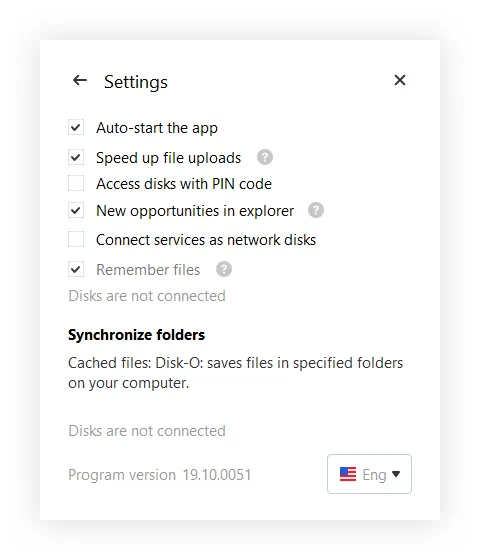Open help icon beside New opportunities in explorer
Image resolution: width=479 pixels, height=556 pixels.
pyautogui.click(x=316, y=210)
